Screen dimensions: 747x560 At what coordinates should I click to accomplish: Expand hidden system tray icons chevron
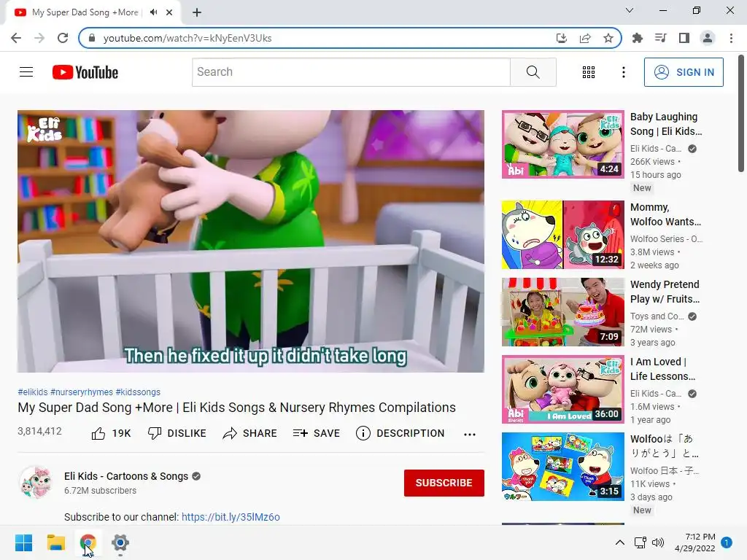pos(619,542)
